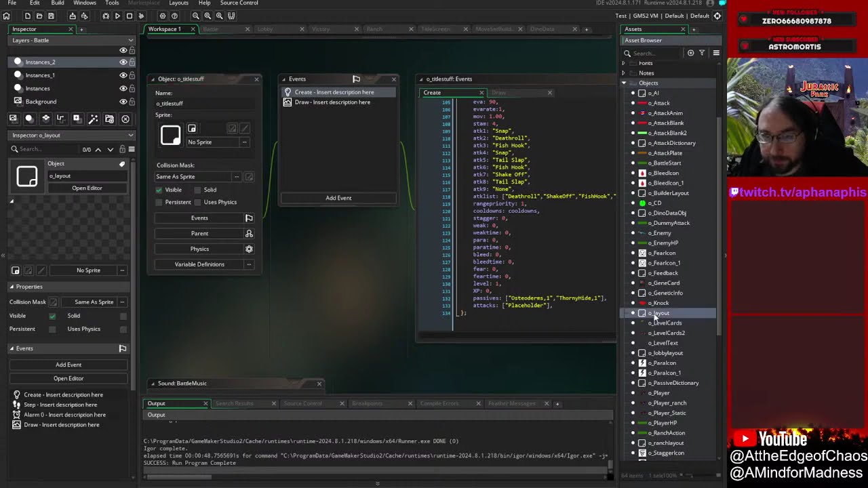Open the Layouts menu

point(178,3)
